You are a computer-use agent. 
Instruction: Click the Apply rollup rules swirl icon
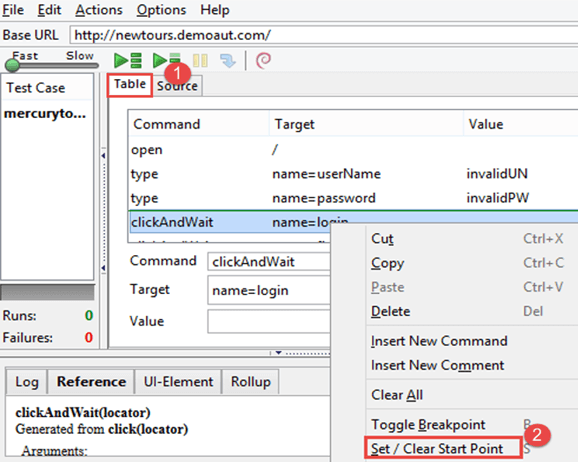tap(264, 60)
